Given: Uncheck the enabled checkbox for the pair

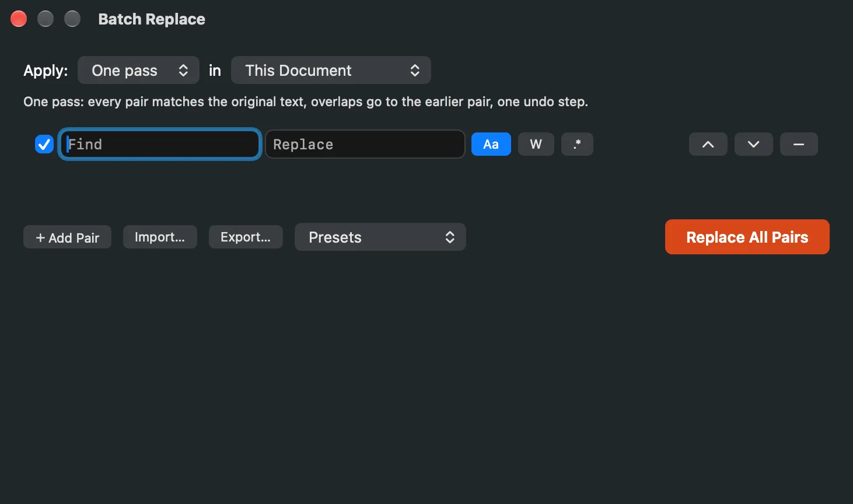Looking at the screenshot, I should 44,144.
